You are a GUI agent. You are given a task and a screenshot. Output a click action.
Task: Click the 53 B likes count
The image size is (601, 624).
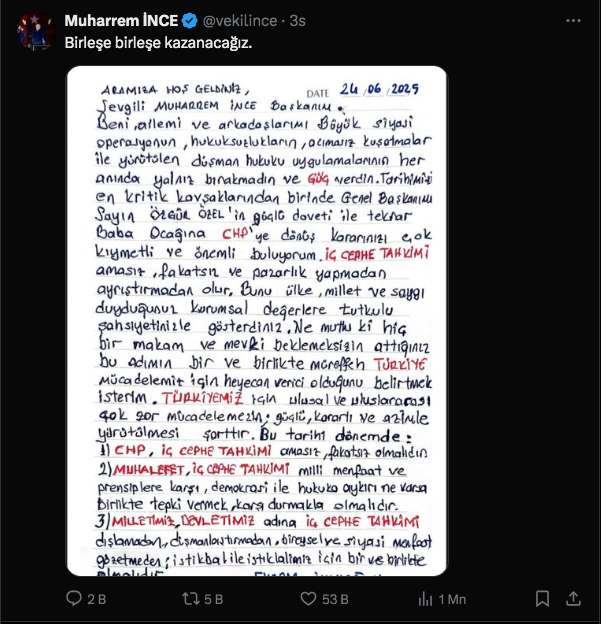click(335, 599)
